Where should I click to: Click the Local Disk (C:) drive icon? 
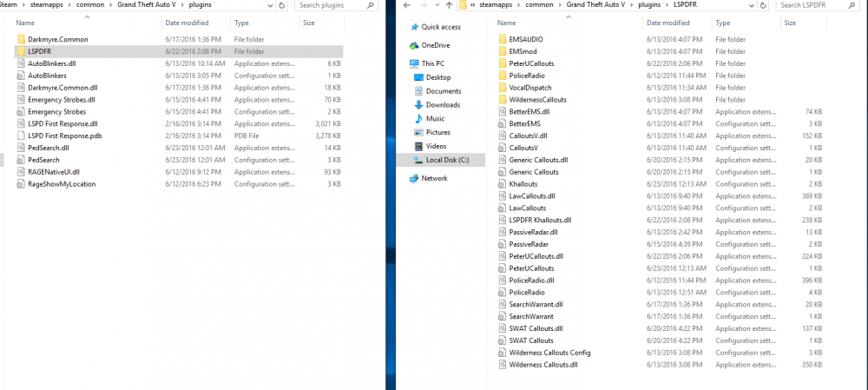[419, 160]
